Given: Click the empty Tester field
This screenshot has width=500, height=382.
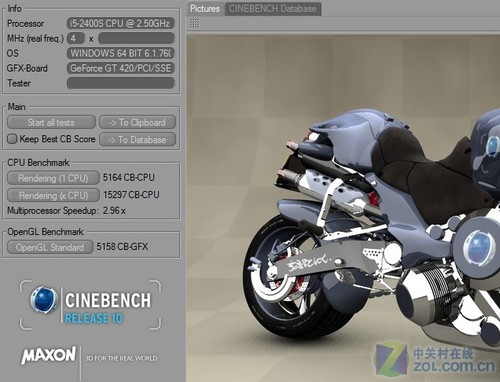Looking at the screenshot, I should [x=121, y=83].
